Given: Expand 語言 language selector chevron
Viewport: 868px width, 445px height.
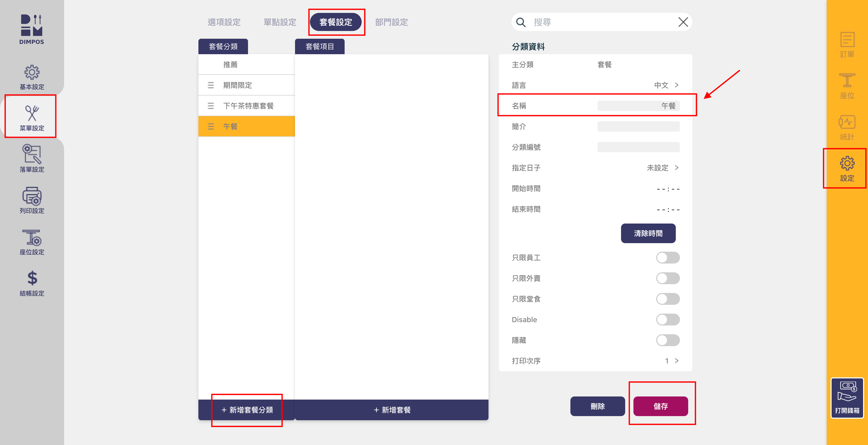Looking at the screenshot, I should click(x=676, y=85).
